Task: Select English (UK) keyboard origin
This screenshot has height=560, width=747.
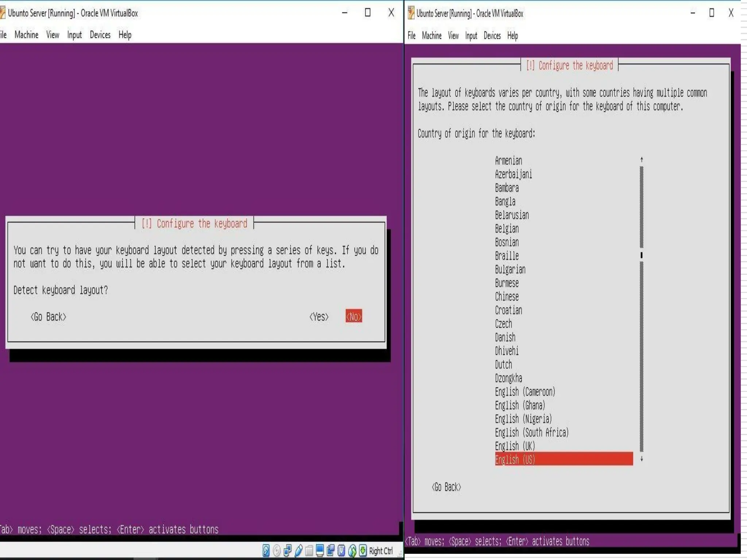Action: click(515, 446)
